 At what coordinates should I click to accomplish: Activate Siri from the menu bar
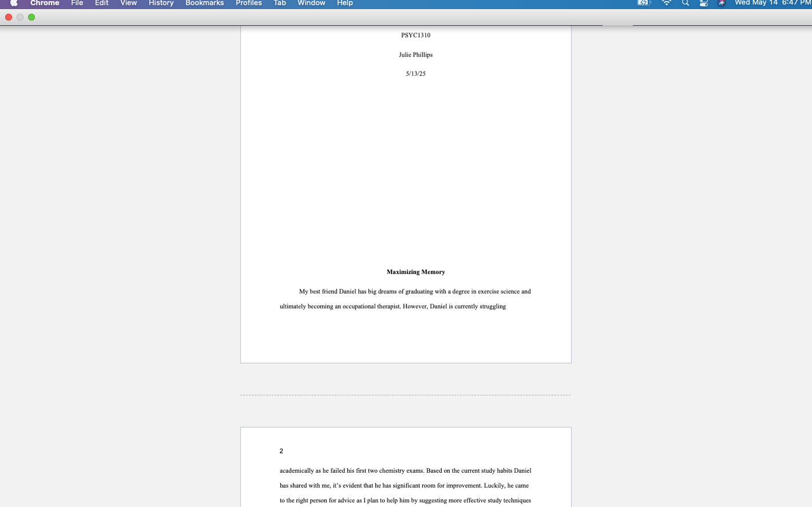(722, 3)
